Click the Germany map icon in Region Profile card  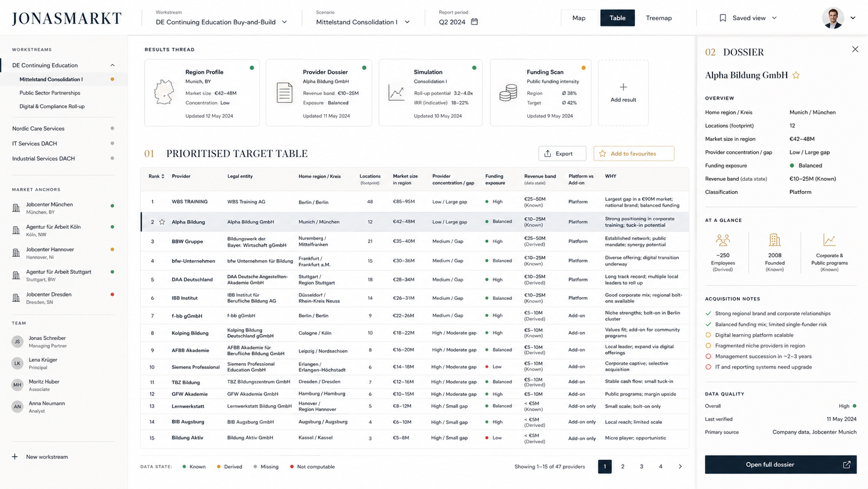point(164,92)
